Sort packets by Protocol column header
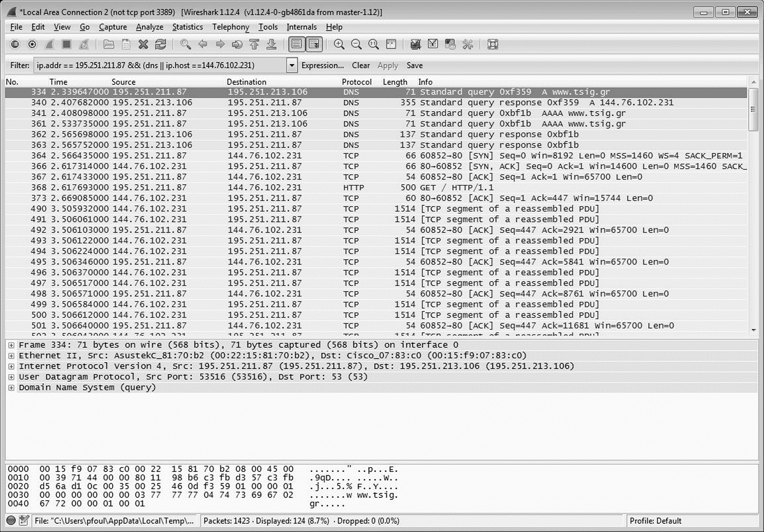Screen dimensions: 764x532 coord(357,82)
